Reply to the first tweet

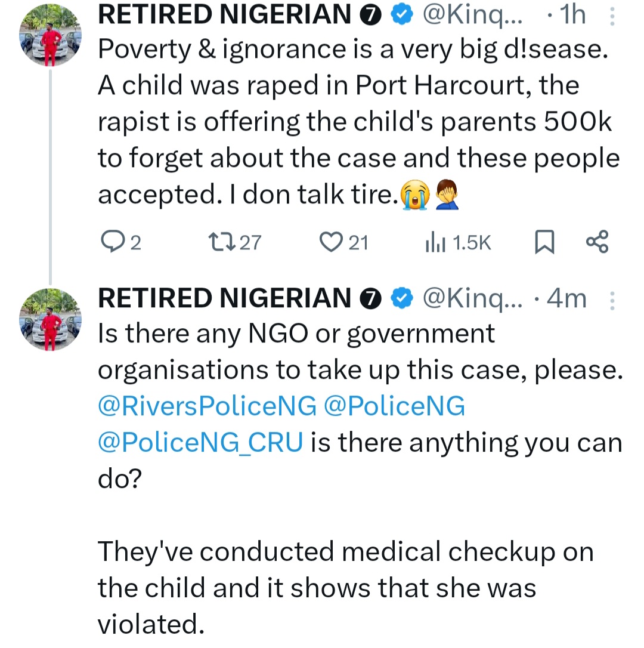pyautogui.click(x=111, y=242)
